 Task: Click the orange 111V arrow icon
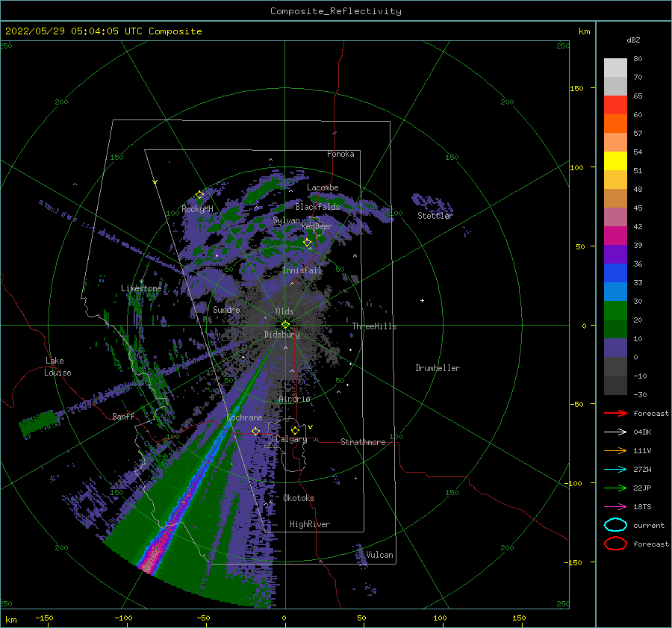[615, 450]
